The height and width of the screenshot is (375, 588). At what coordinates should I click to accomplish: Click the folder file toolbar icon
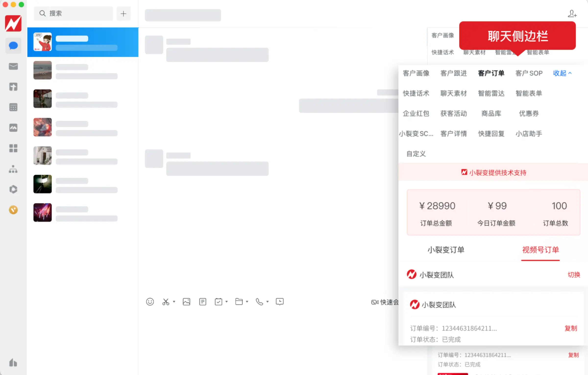coord(239,302)
